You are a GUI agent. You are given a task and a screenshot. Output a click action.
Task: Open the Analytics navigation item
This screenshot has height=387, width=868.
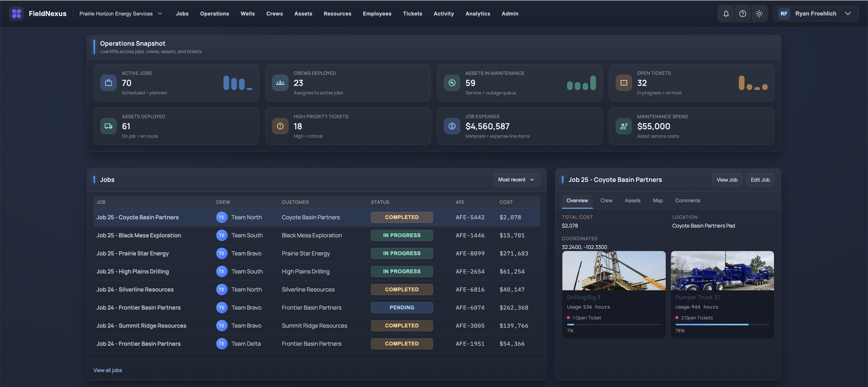click(x=477, y=13)
